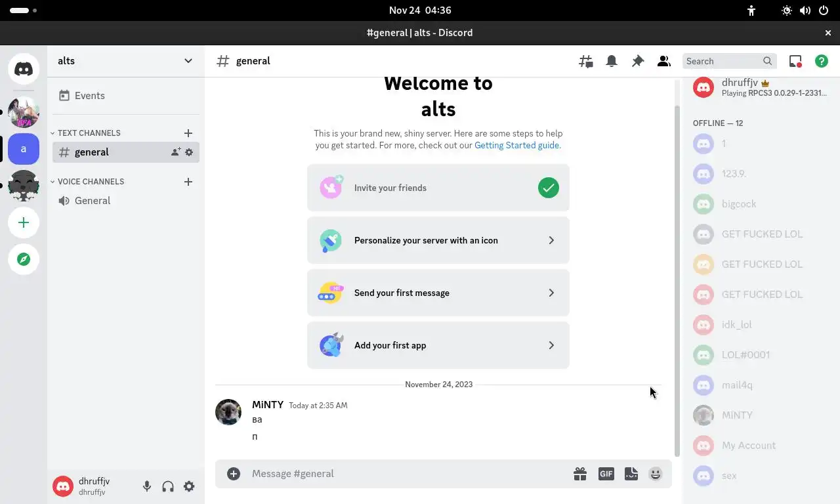This screenshot has height=504, width=840.
Task: Click Add your first app card
Action: pyautogui.click(x=438, y=345)
